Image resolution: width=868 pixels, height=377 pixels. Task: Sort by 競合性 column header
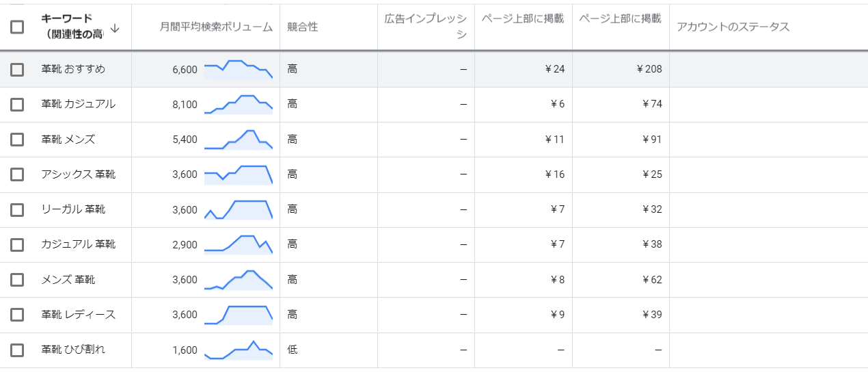(302, 27)
